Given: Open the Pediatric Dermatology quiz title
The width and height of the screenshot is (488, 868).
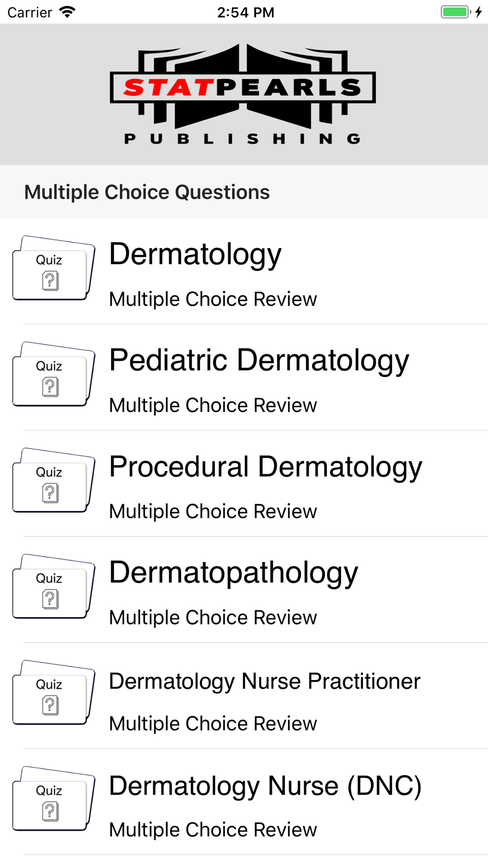Looking at the screenshot, I should pos(259,360).
